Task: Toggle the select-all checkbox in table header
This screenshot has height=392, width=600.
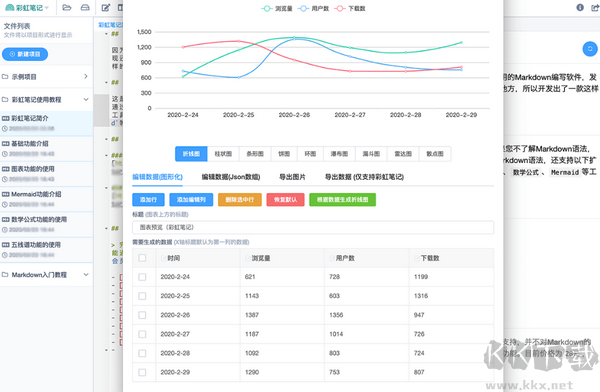Action: pyautogui.click(x=142, y=258)
